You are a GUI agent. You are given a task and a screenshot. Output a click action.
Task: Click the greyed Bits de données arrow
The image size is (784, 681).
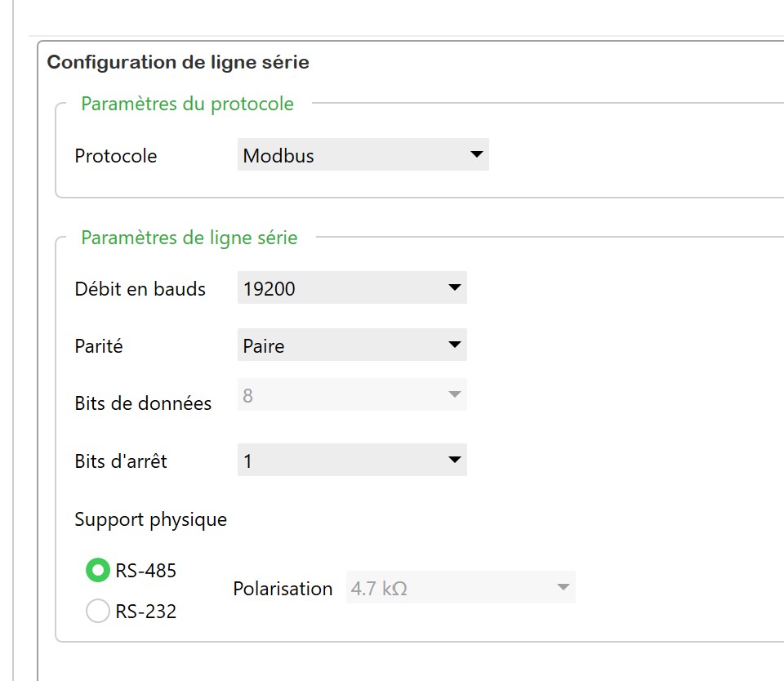(455, 395)
